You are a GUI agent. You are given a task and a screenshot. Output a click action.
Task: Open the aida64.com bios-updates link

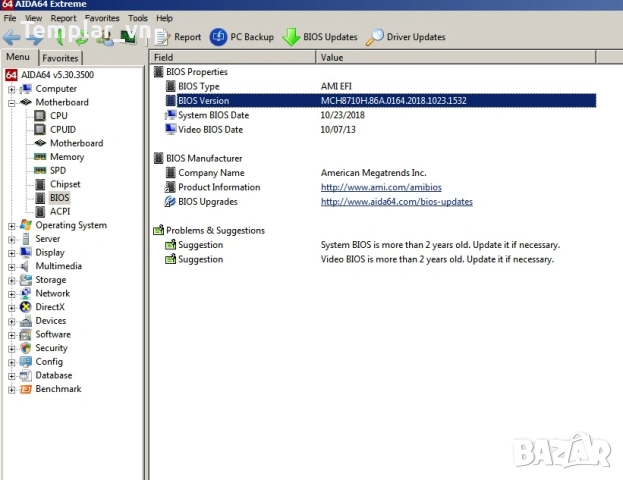[x=397, y=202]
